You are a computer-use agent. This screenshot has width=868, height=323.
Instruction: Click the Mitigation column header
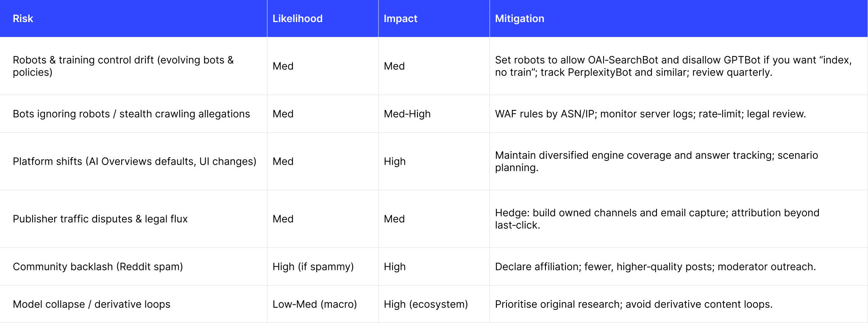519,19
